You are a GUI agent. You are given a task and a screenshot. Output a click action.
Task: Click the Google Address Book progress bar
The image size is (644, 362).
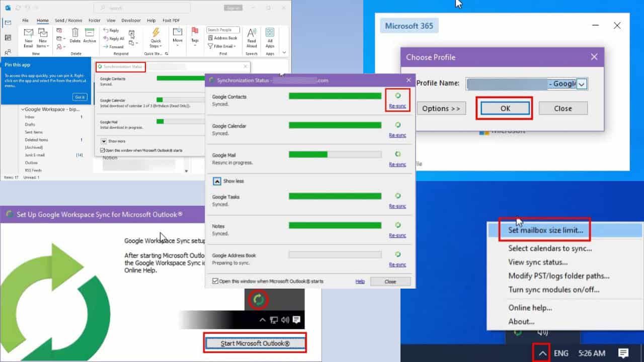pos(335,254)
